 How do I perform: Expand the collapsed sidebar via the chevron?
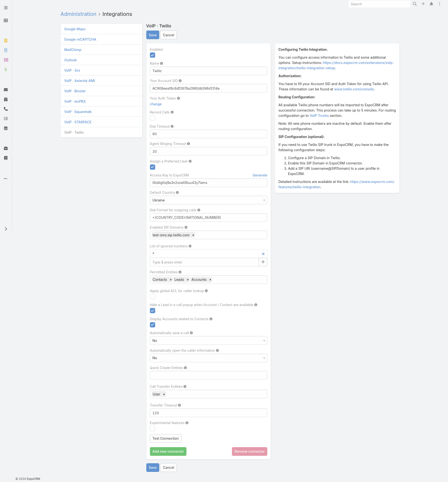click(6, 229)
